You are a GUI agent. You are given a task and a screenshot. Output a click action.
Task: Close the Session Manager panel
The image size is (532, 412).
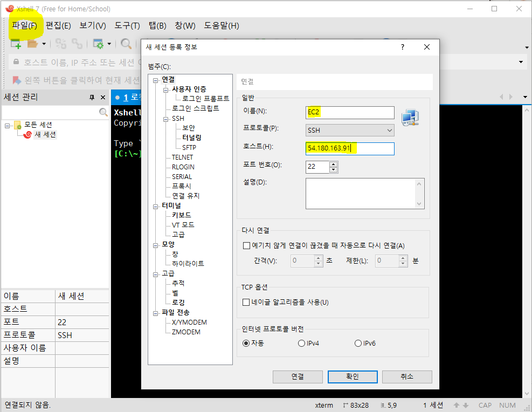[103, 98]
